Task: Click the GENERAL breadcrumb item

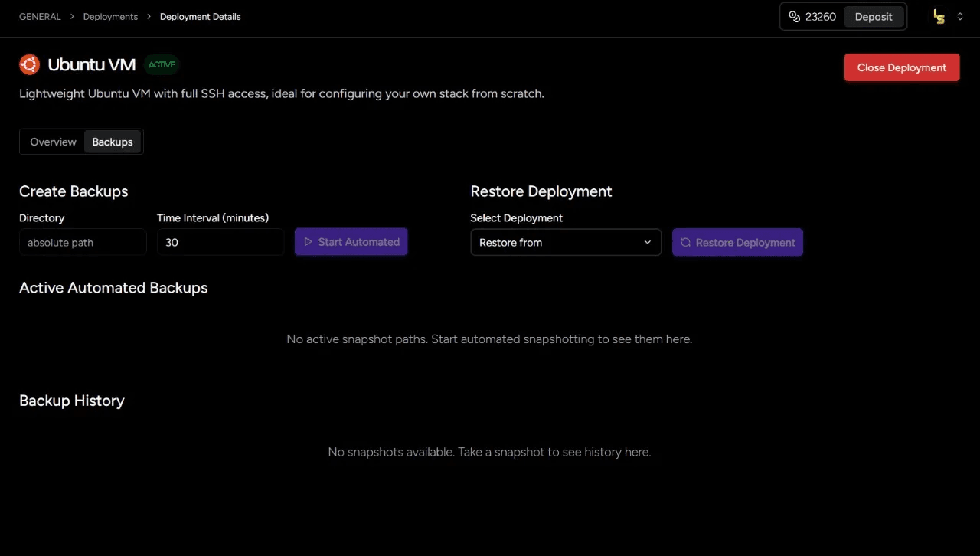Action: pos(40,16)
